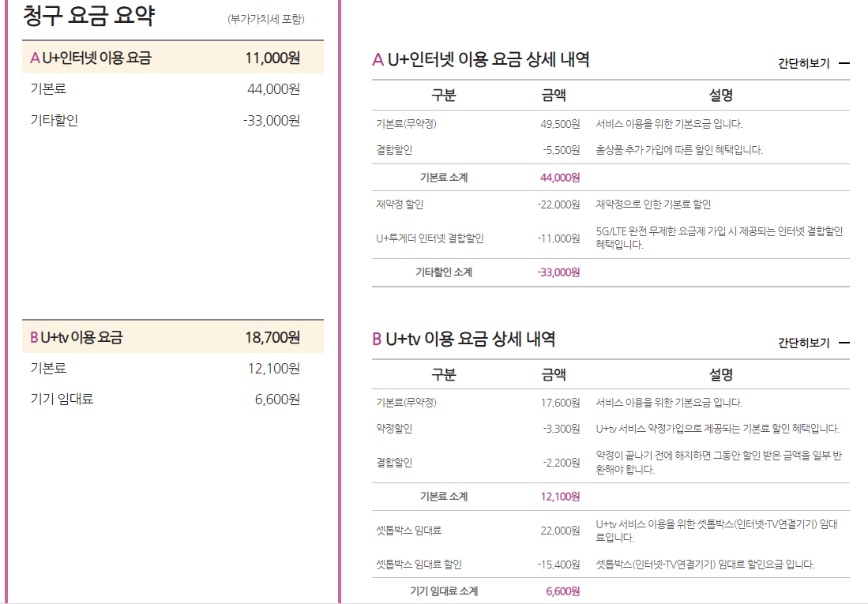
Task: Click the 재약정 할인 row label
Action: 400,204
